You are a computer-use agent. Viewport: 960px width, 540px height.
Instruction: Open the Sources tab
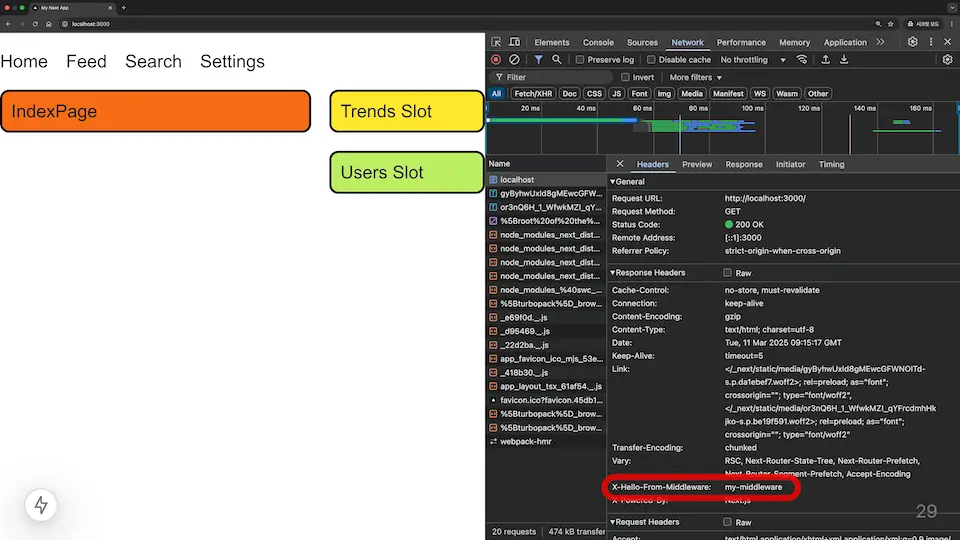[x=642, y=42]
